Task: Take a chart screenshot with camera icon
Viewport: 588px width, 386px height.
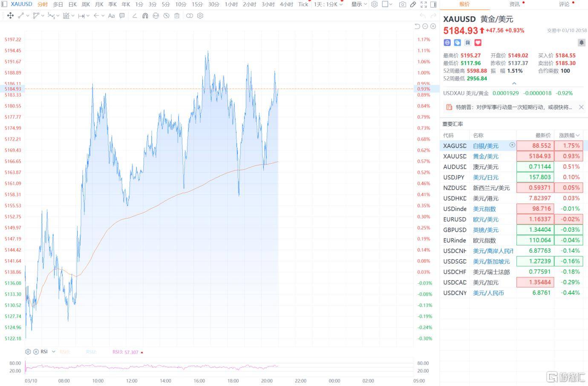Action: pos(402,4)
